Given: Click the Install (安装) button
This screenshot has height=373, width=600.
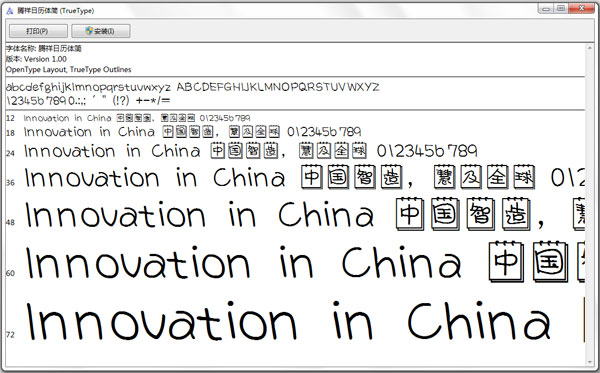Looking at the screenshot, I should pyautogui.click(x=101, y=31).
